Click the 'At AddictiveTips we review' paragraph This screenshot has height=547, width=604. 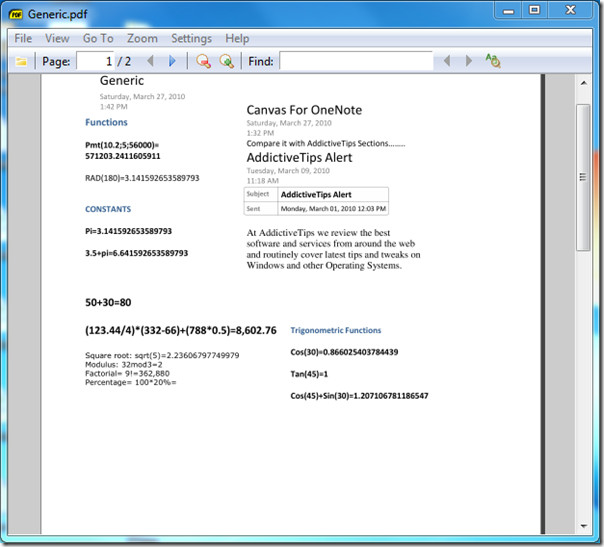(333, 249)
